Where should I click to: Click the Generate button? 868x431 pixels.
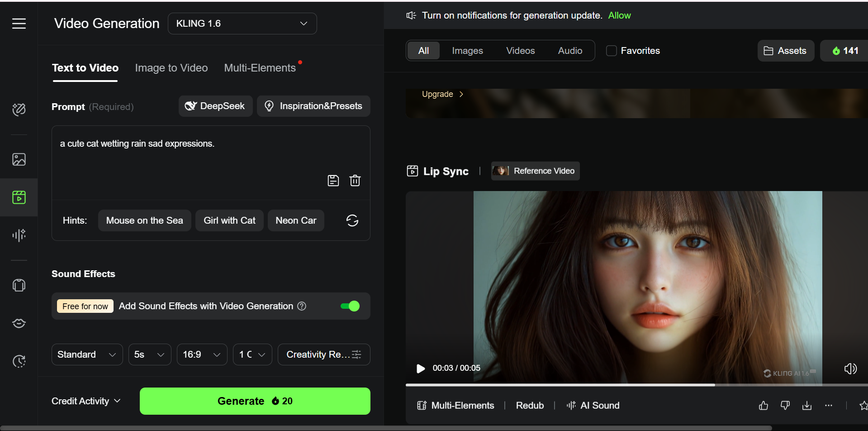[x=255, y=401]
